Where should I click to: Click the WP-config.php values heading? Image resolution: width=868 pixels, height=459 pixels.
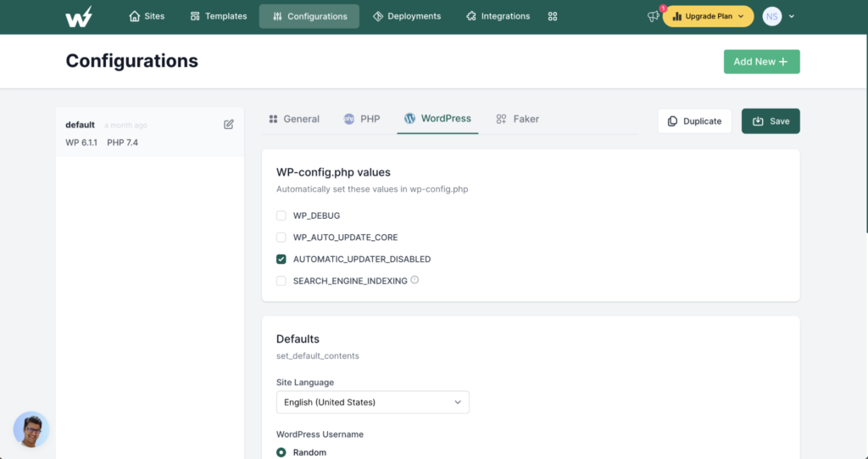(x=333, y=172)
